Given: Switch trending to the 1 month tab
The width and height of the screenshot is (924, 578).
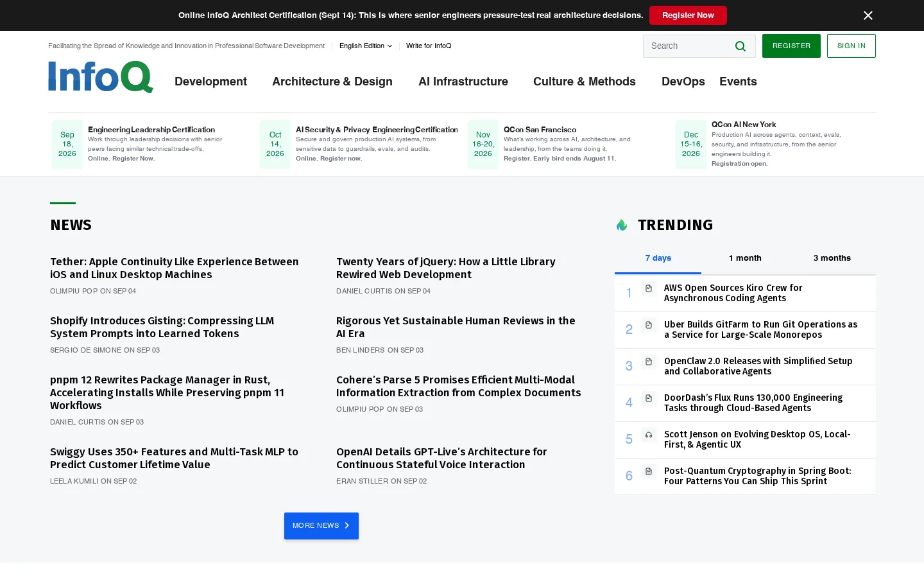Looking at the screenshot, I should click(745, 258).
